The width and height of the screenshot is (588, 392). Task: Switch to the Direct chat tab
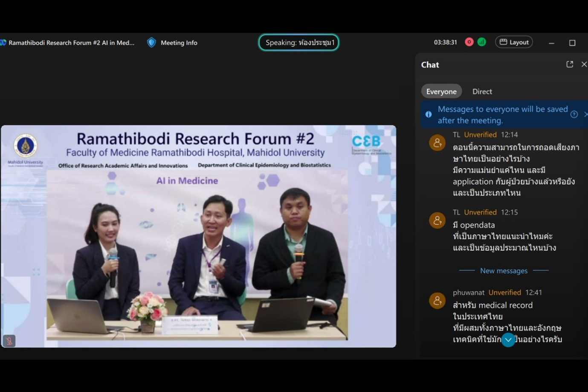click(482, 91)
